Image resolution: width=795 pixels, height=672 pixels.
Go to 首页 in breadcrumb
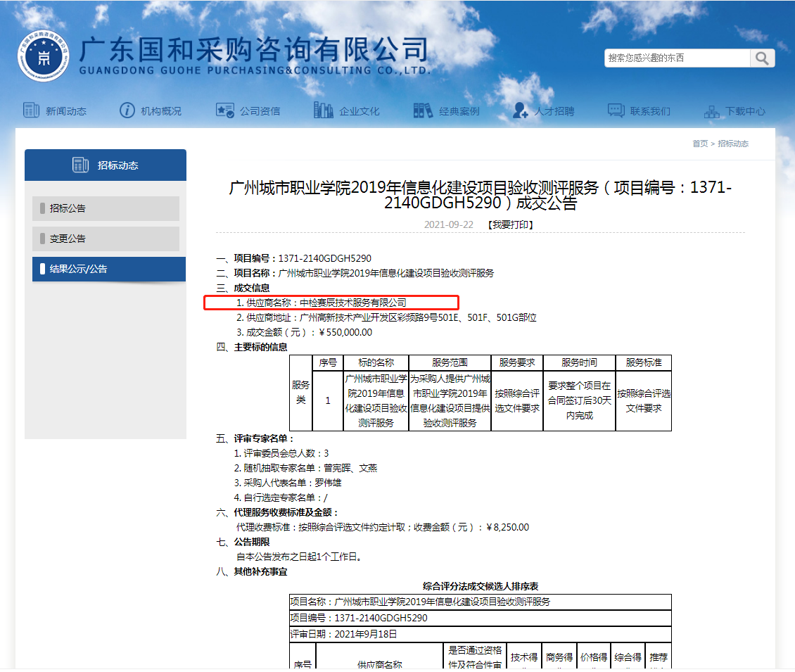700,144
